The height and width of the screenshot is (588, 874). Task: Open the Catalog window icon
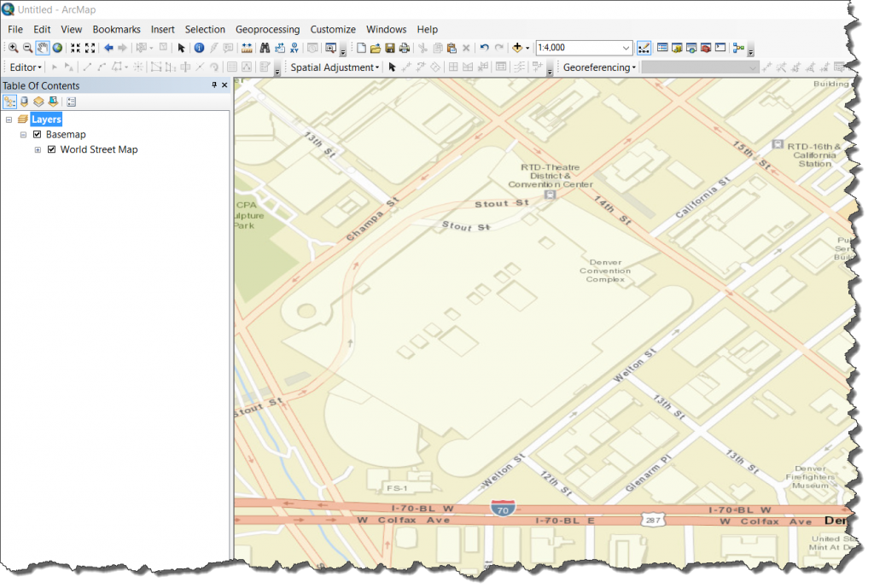(x=675, y=49)
